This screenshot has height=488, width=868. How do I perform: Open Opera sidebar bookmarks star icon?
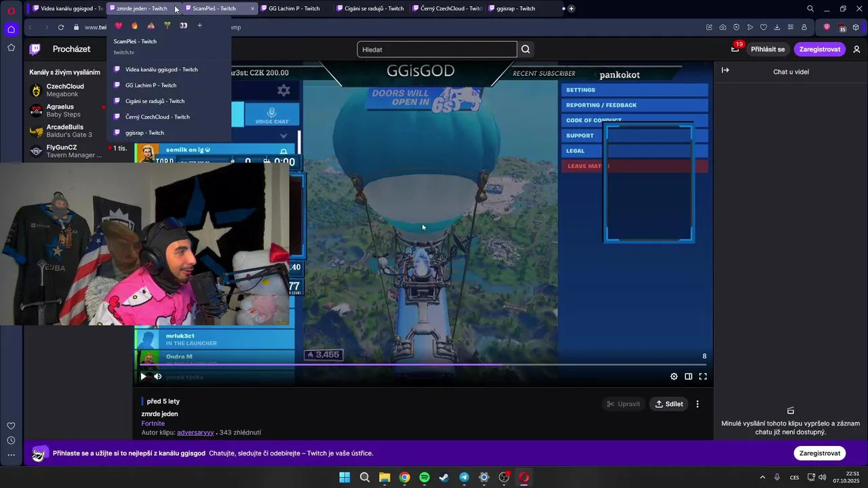(x=11, y=47)
